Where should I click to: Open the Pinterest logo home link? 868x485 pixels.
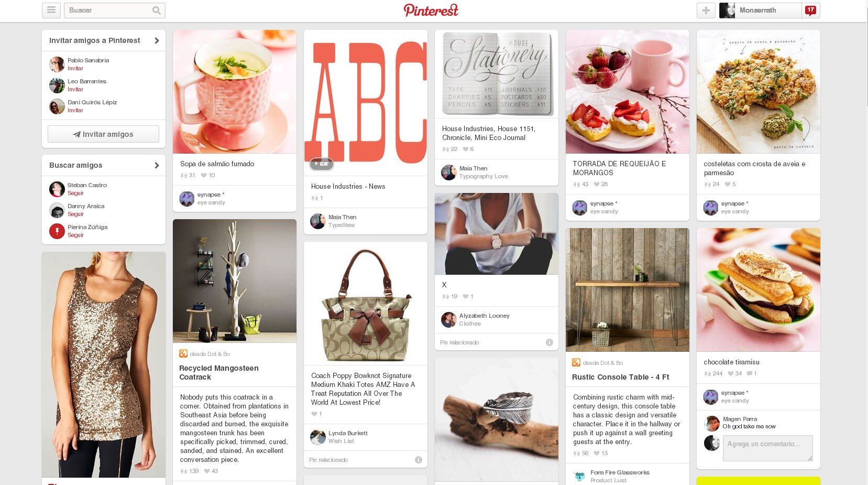point(431,10)
